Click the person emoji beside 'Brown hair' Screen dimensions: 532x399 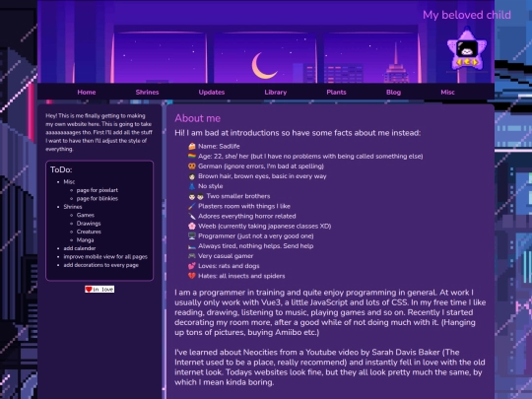coord(192,176)
